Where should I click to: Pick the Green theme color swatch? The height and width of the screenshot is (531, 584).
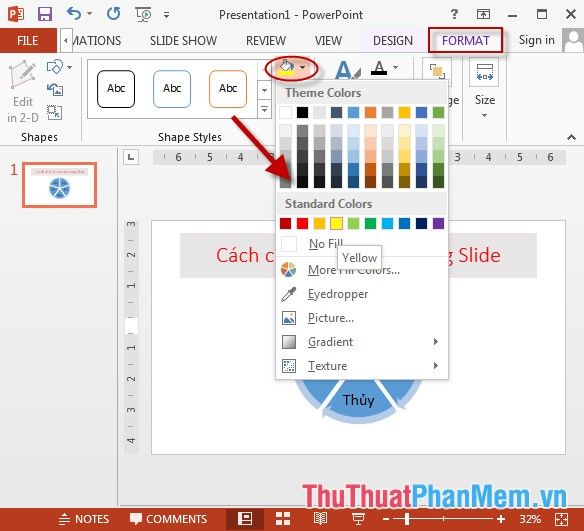438,112
